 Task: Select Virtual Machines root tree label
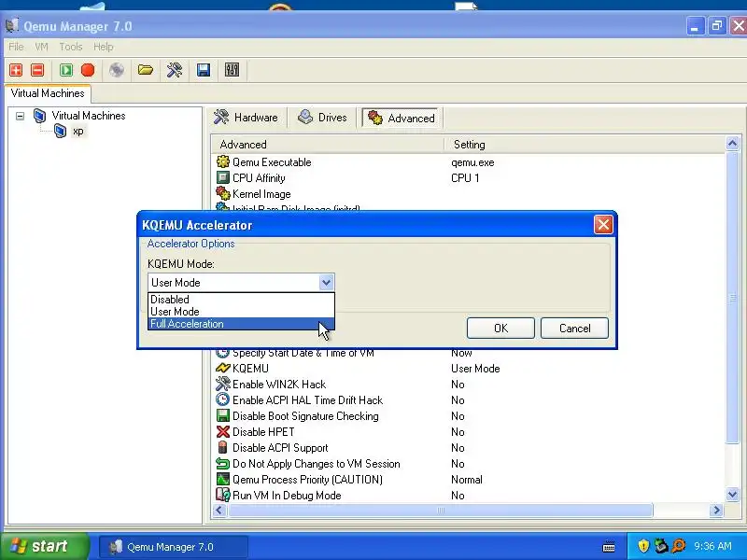(89, 116)
